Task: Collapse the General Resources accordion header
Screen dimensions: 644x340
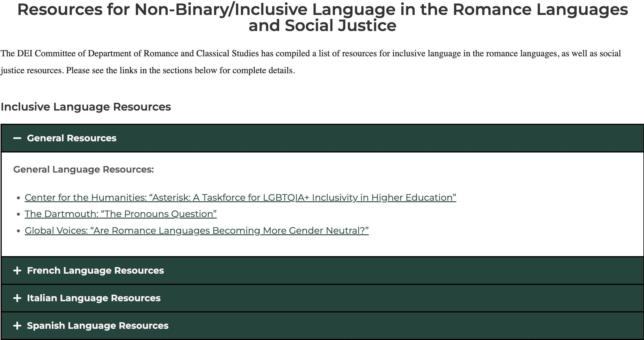Action: [72, 138]
